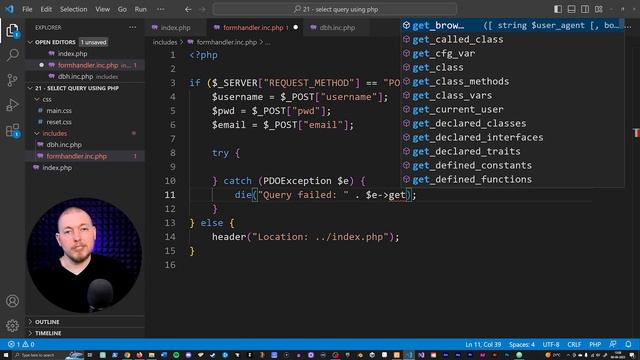Open the File menu
The width and height of the screenshot is (640, 360).
pyautogui.click(x=27, y=9)
